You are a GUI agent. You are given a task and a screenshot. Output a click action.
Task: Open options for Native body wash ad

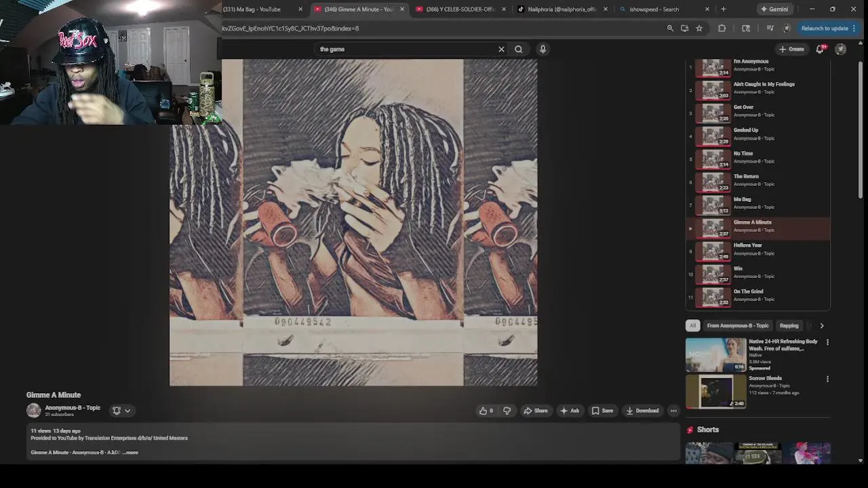(x=827, y=342)
